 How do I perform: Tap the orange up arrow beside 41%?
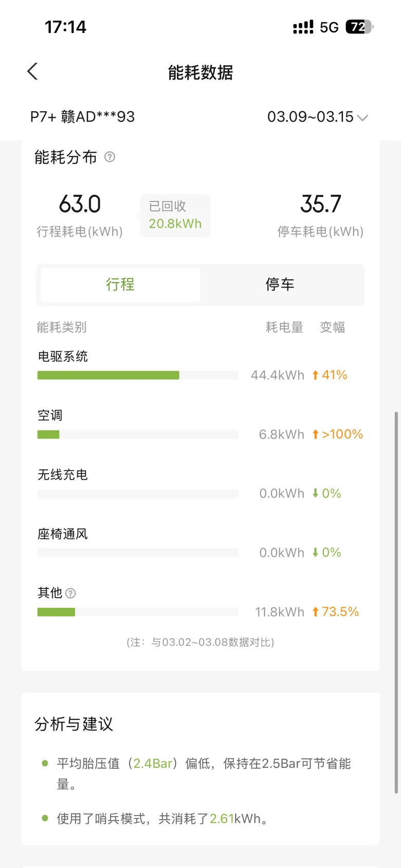[315, 375]
